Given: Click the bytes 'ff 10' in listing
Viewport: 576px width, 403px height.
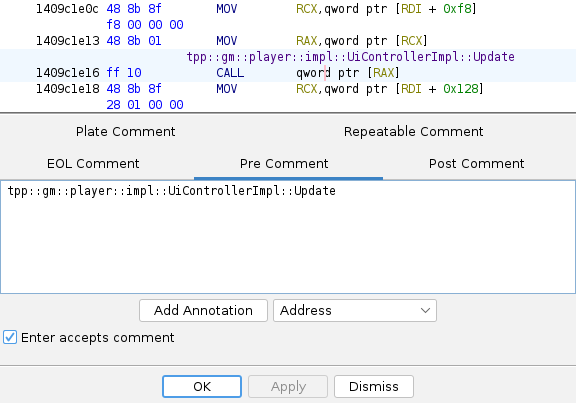Looking at the screenshot, I should click(x=124, y=73).
